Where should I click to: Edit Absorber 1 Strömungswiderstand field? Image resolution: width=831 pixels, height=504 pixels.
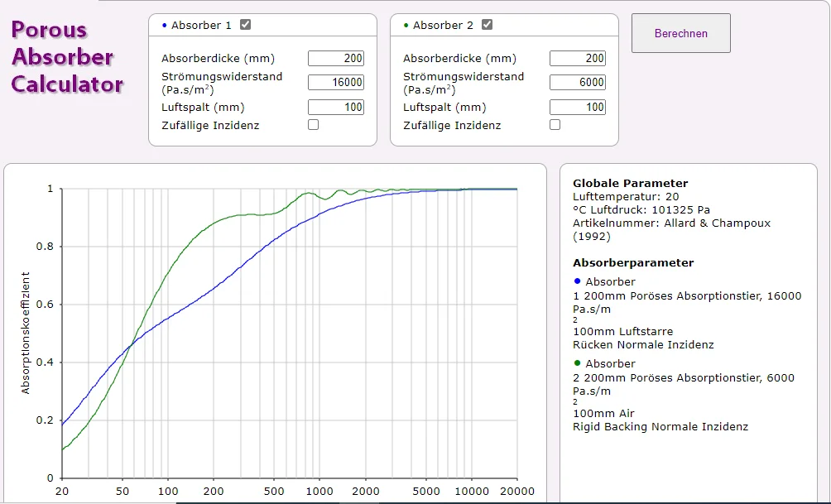(x=336, y=82)
